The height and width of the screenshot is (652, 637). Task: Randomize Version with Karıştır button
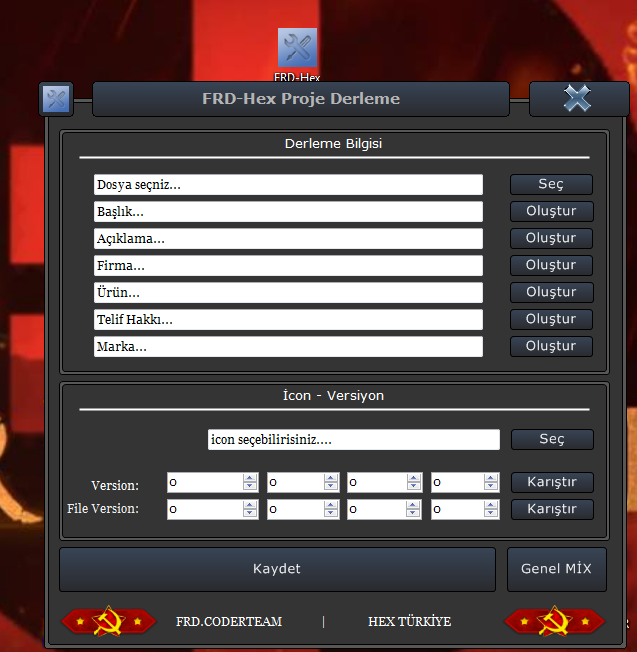click(551, 482)
